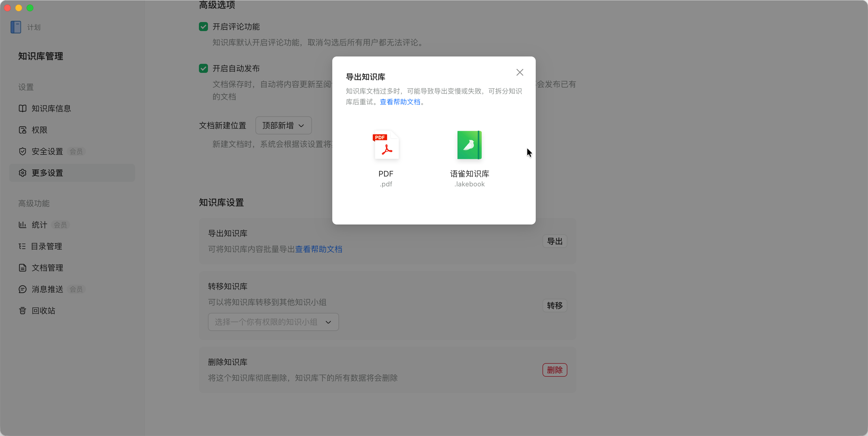Click the 删除知识库 section title
The width and height of the screenshot is (868, 436).
click(x=227, y=362)
